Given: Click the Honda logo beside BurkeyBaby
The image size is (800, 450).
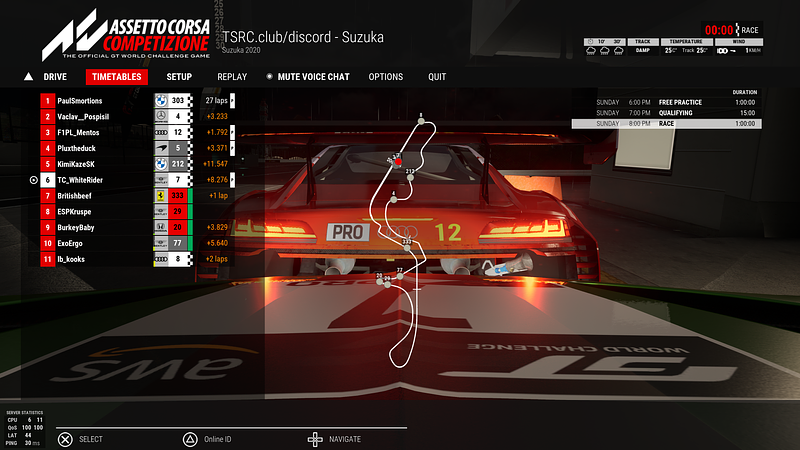Looking at the screenshot, I should point(161,227).
